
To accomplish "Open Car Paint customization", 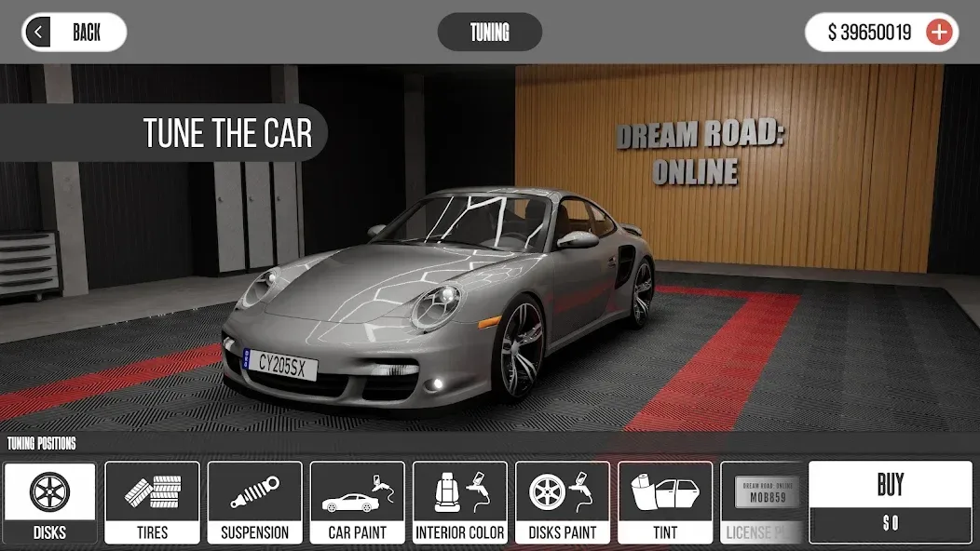I will tap(358, 503).
